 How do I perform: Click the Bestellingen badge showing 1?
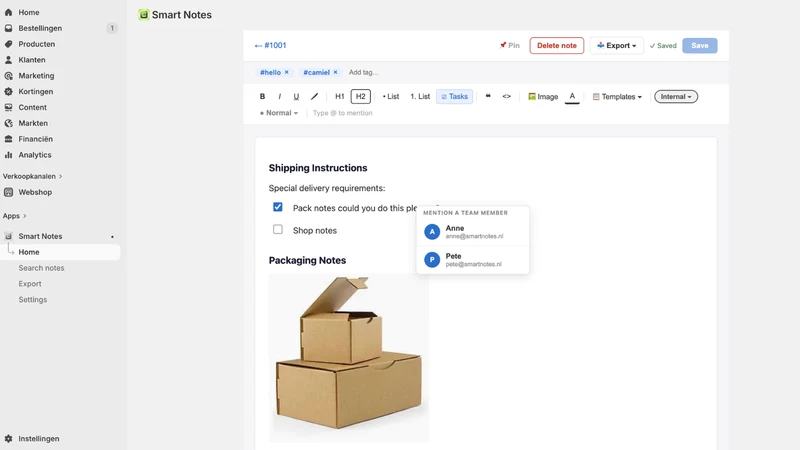coord(112,28)
